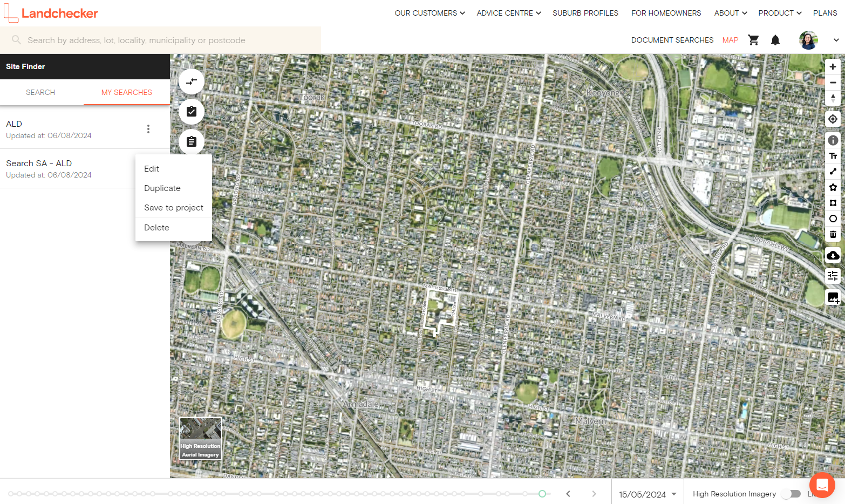The image size is (845, 504).
Task: Choose Delete from the context menu
Action: [x=174, y=228]
